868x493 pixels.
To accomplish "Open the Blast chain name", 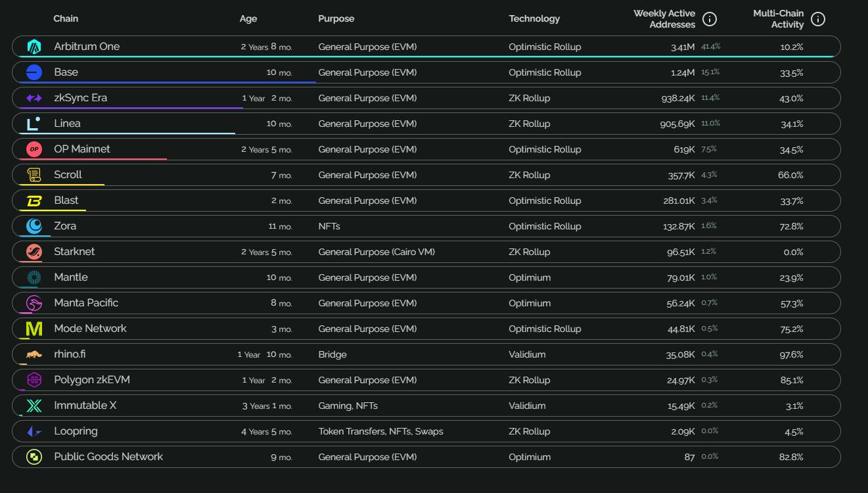I will coord(66,200).
